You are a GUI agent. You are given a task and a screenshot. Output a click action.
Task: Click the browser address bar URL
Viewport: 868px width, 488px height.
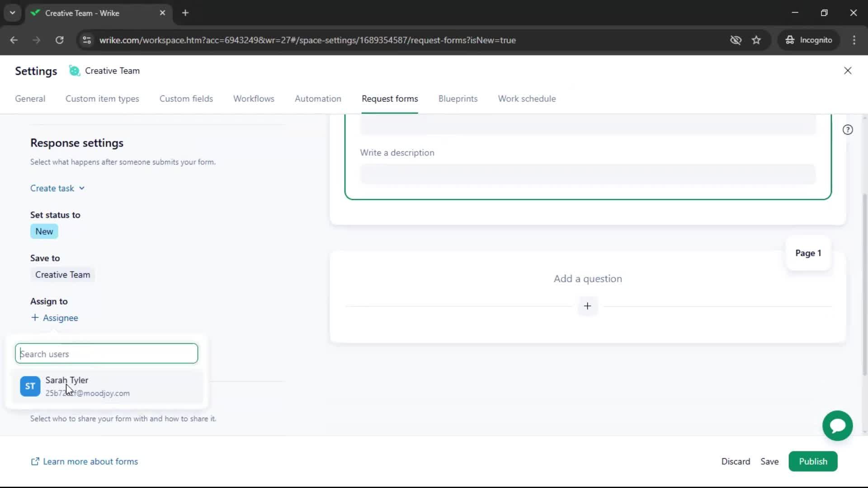click(x=307, y=40)
